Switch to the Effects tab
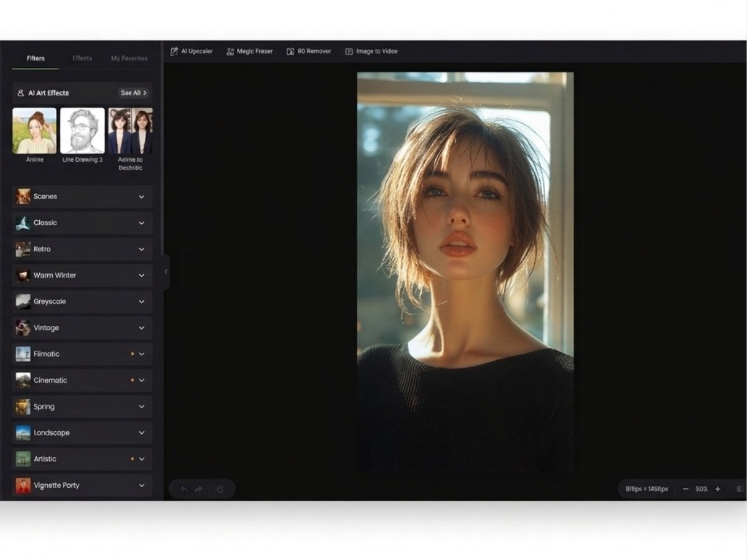The image size is (747, 560). (x=82, y=58)
